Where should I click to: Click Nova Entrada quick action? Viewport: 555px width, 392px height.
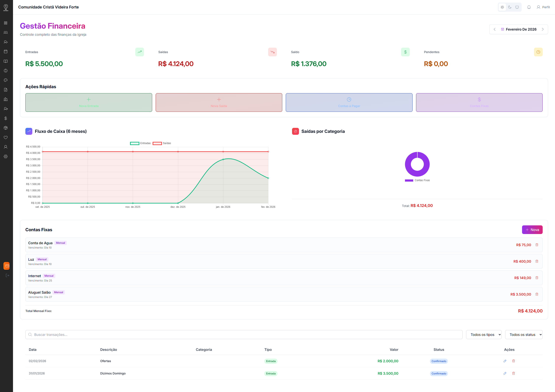[x=89, y=102]
